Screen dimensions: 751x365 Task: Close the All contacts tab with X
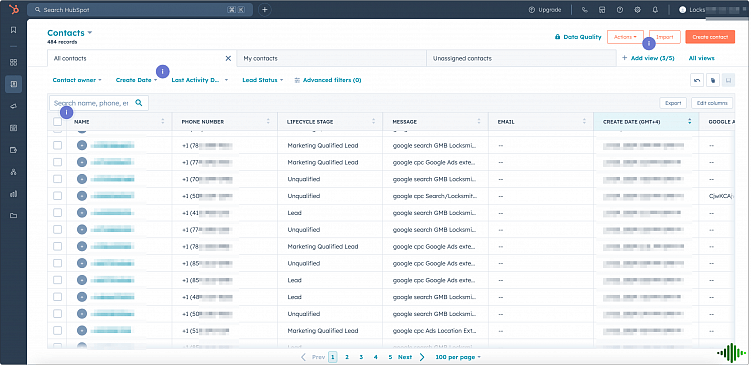[x=228, y=58]
